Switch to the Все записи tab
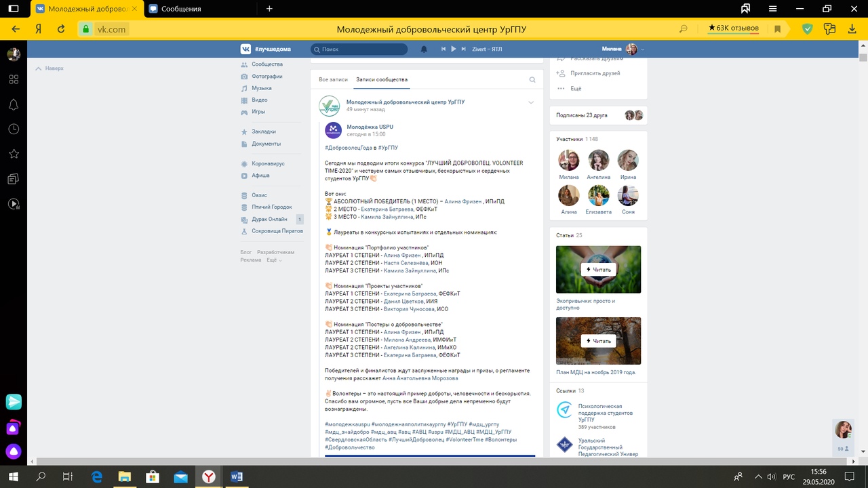The height and width of the screenshot is (488, 868). [333, 80]
